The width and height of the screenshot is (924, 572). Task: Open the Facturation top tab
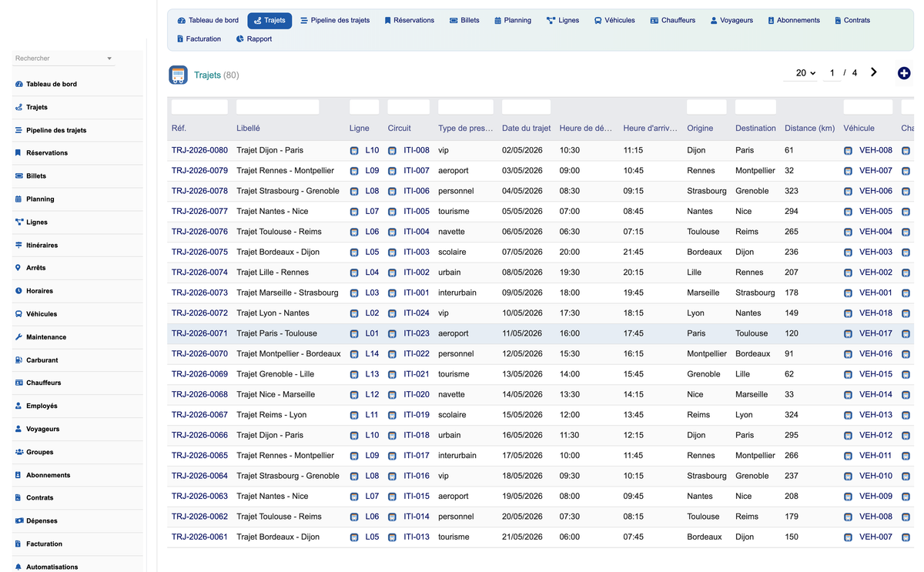tap(199, 38)
